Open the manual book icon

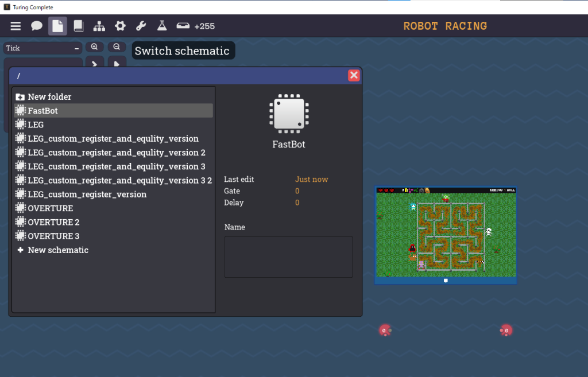(78, 26)
